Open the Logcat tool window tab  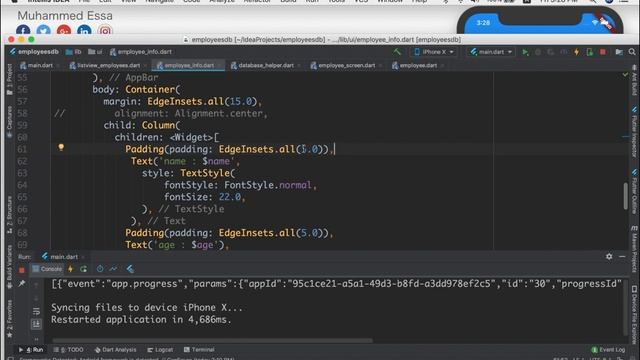click(x=160, y=350)
